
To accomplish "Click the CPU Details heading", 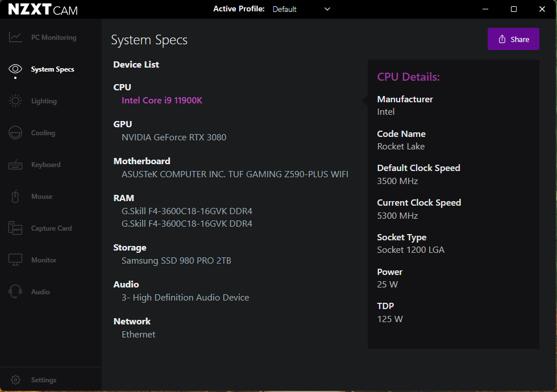I will (409, 77).
